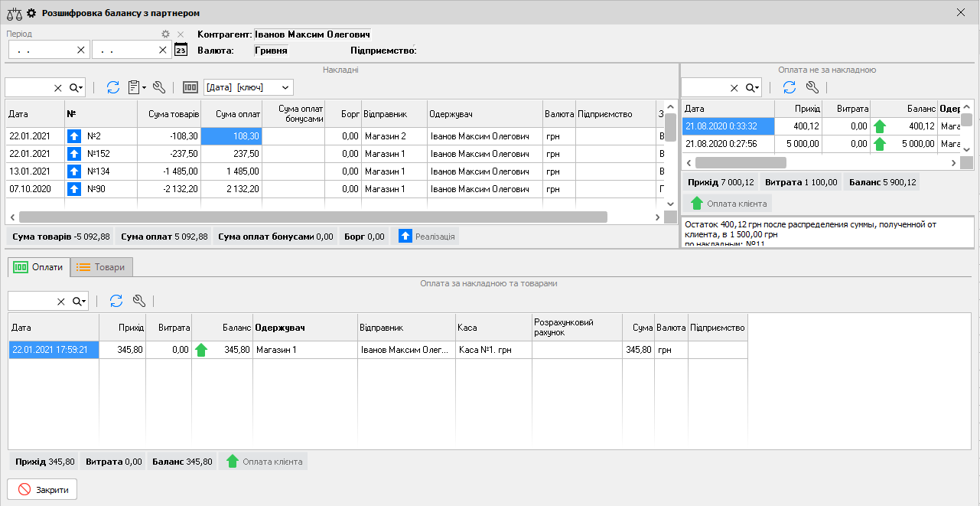This screenshot has width=980, height=506.
Task: Click the blue arrow icon for invoice №152
Action: coord(74,153)
